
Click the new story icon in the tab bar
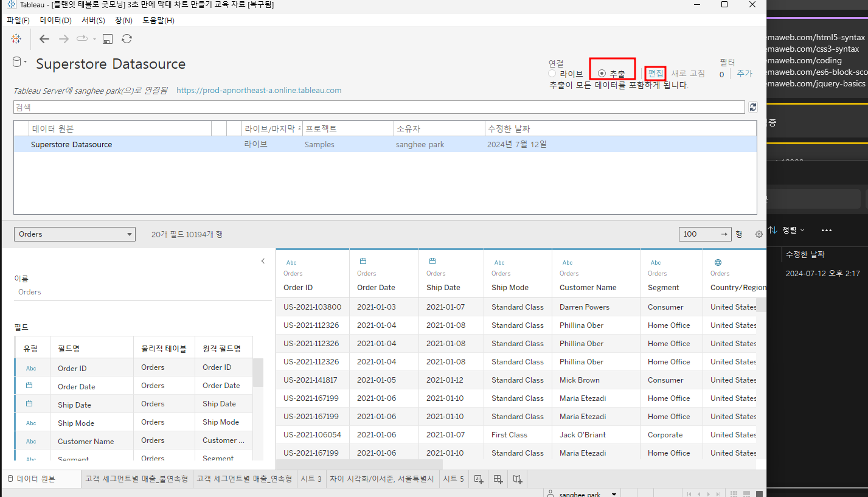[518, 479]
